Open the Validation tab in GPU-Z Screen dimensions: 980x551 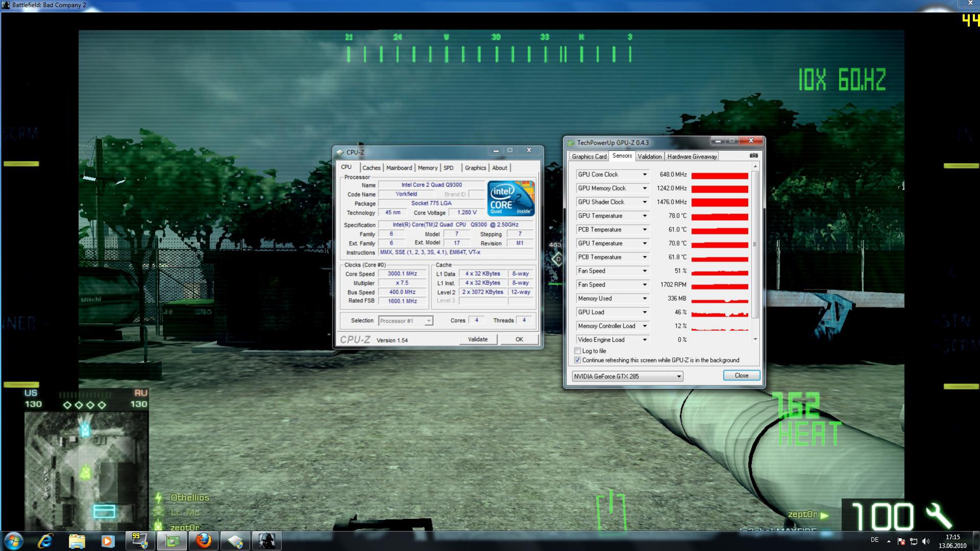point(650,157)
